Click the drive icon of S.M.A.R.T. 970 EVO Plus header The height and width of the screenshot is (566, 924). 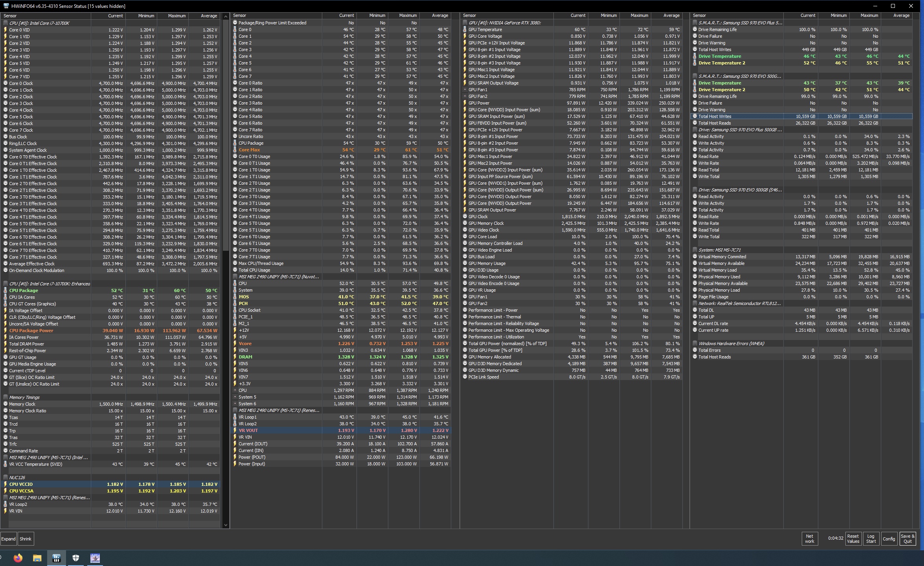(x=695, y=23)
